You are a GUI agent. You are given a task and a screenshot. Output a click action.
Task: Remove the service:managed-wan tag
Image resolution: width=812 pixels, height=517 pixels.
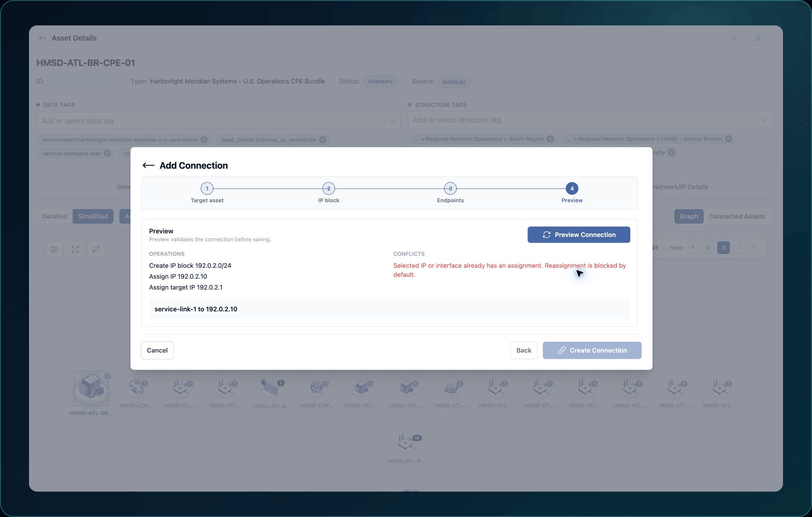[x=107, y=153]
